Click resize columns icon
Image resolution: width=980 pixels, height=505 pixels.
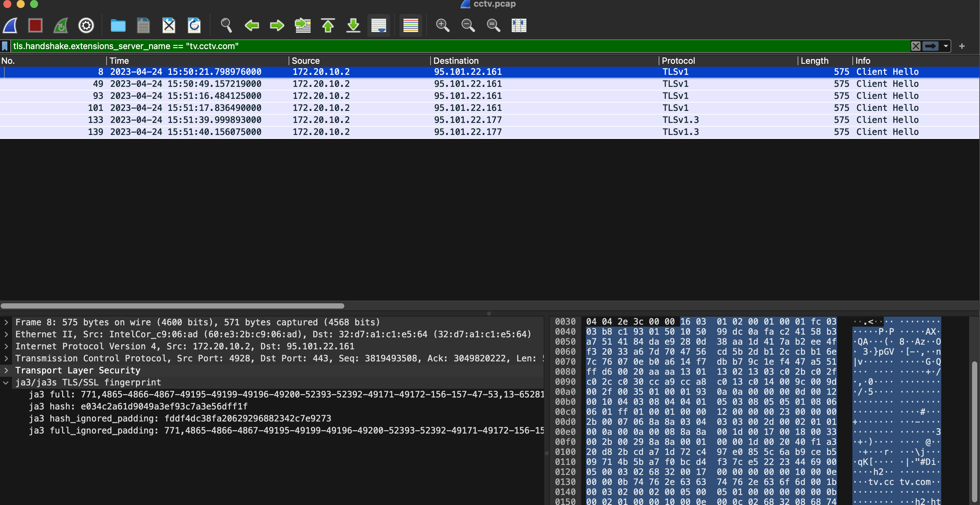[518, 25]
